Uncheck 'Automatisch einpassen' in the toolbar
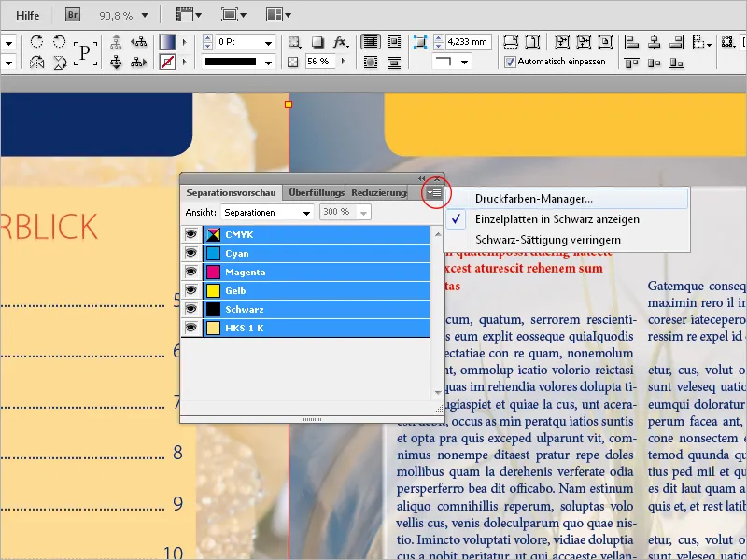The height and width of the screenshot is (560, 747). click(511, 63)
